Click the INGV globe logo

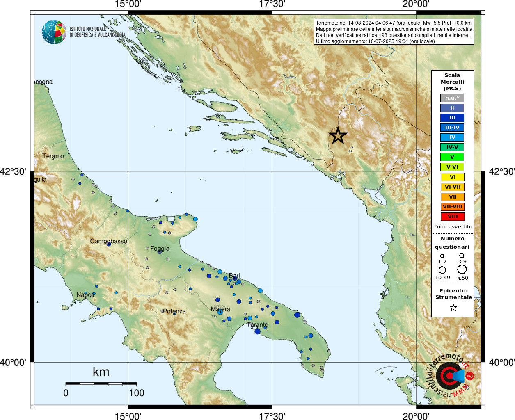[x=54, y=32]
